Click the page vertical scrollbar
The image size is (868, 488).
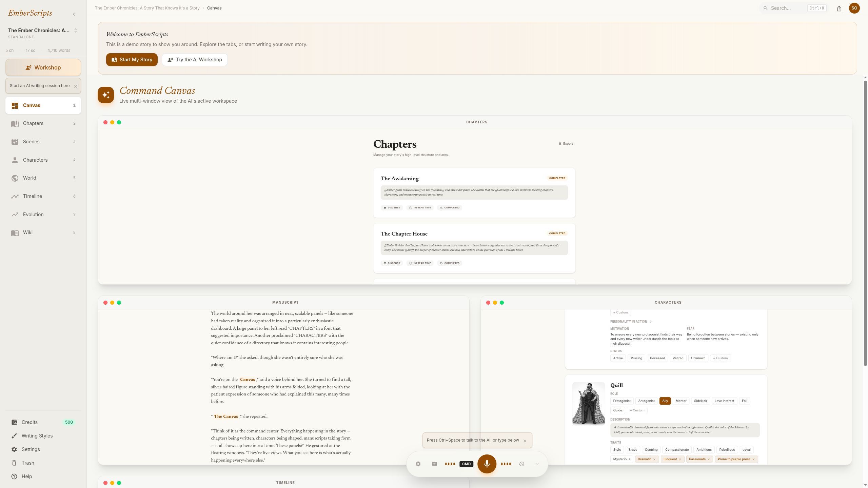[865, 223]
